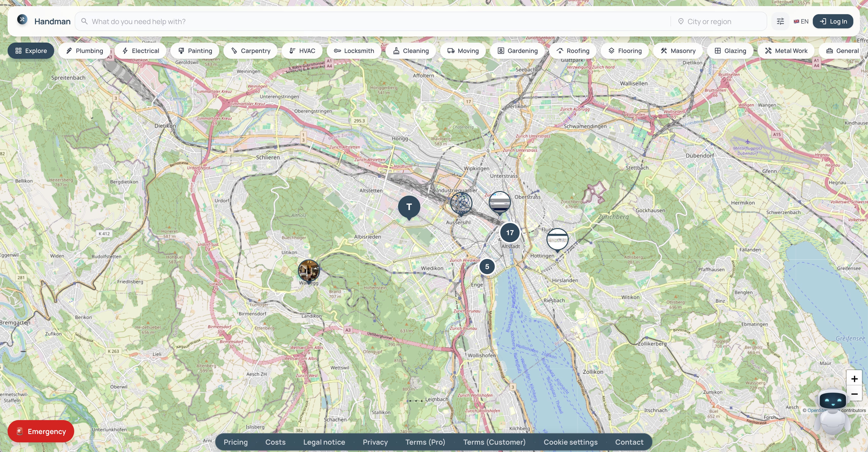868x452 pixels.
Task: Open the Costs footer link
Action: click(x=275, y=442)
